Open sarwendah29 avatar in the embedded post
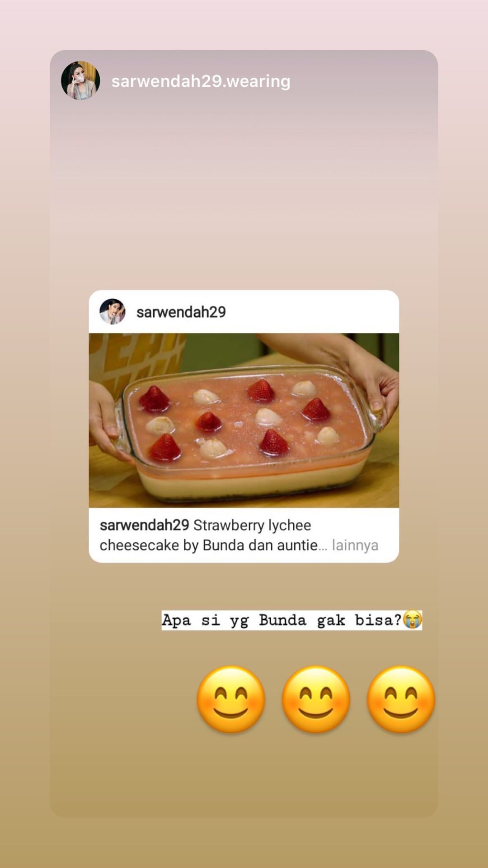Viewport: 488px width, 868px height. coord(112,311)
